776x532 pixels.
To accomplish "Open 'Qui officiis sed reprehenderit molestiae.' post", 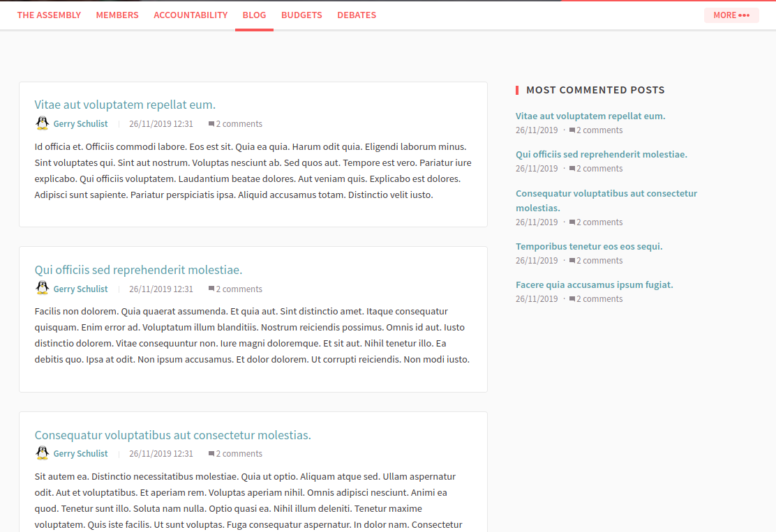I will (x=138, y=269).
